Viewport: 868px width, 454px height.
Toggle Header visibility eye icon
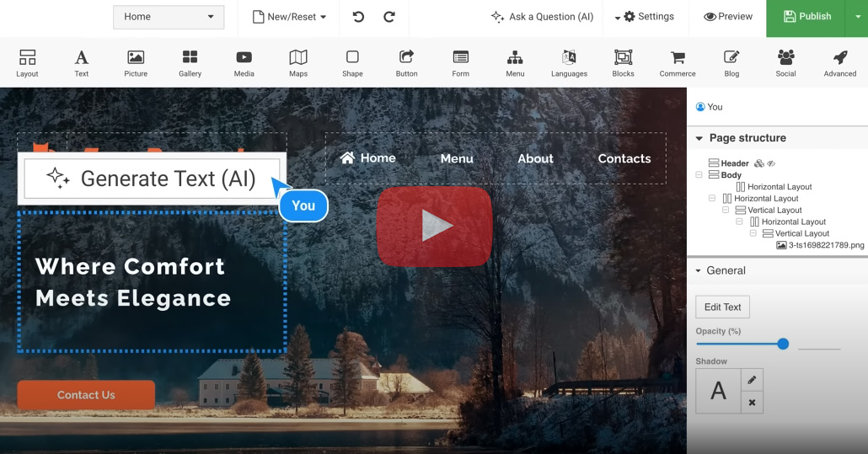click(x=771, y=163)
